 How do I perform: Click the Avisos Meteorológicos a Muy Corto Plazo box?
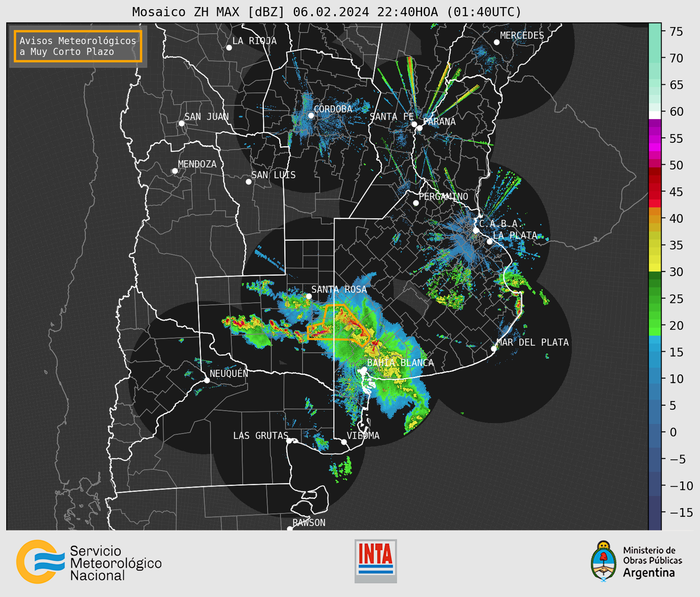tap(78, 46)
